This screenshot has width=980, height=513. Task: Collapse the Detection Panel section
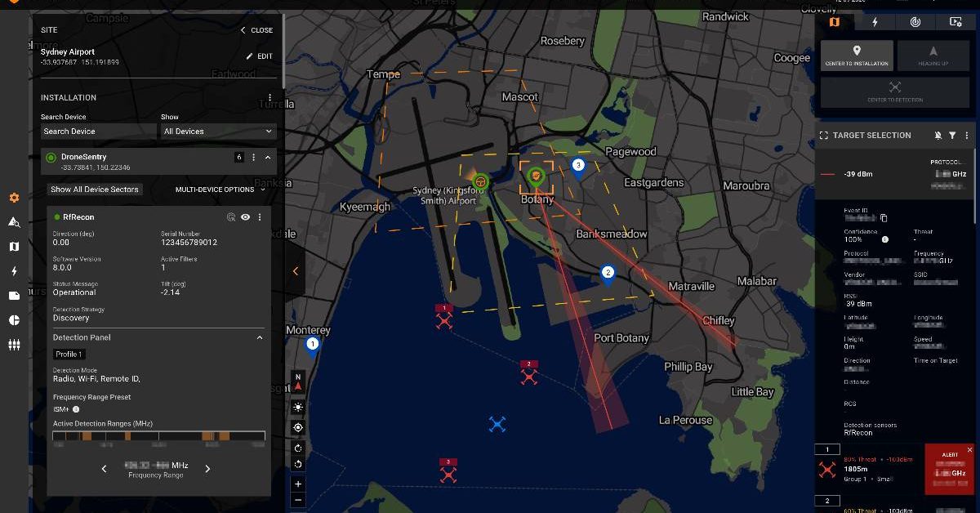coord(260,337)
